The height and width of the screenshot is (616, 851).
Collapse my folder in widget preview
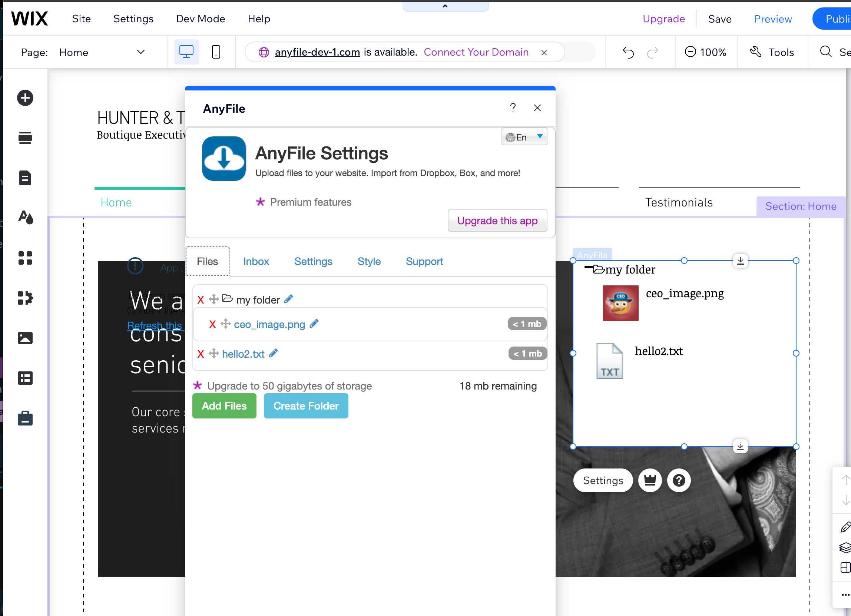pos(589,267)
